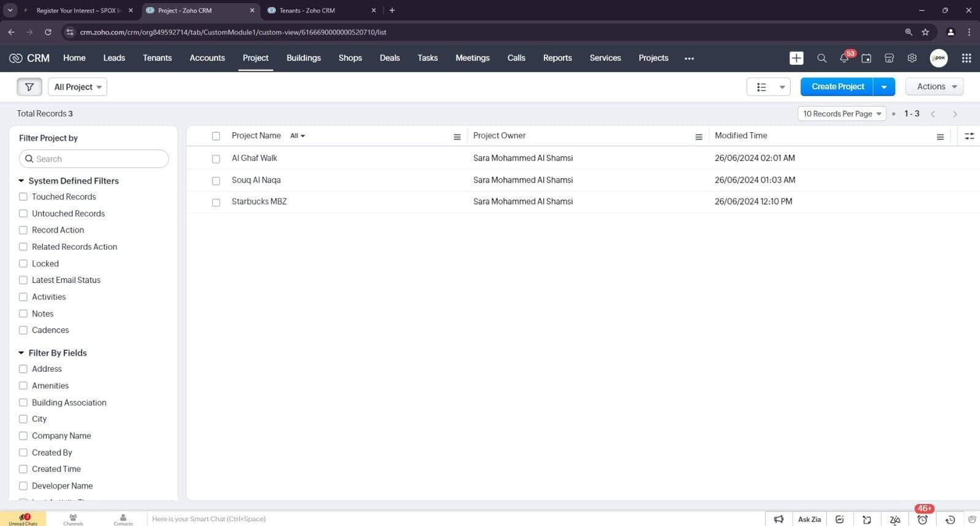Open the Create Project dropdown arrow
Viewport: 980px width, 526px height.
click(x=884, y=87)
